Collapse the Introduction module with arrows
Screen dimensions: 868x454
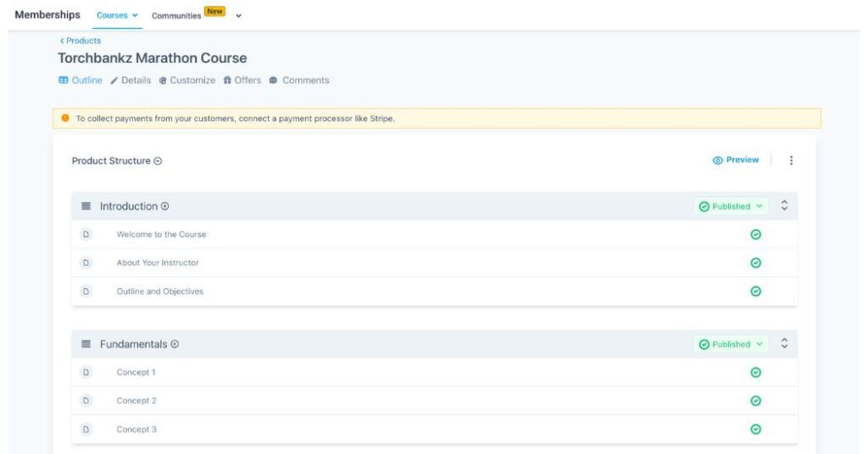(784, 206)
